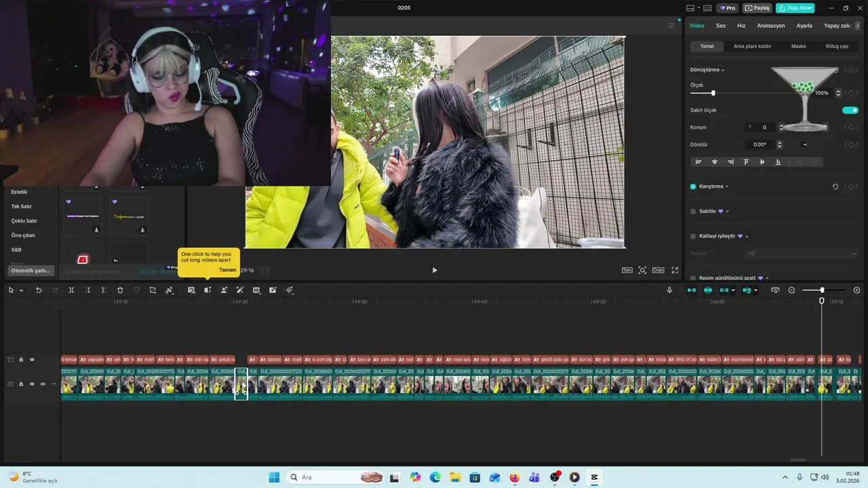868x488 pixels.
Task: Enable Resim gürültüsünü azalt checkbox
Action: pos(693,278)
